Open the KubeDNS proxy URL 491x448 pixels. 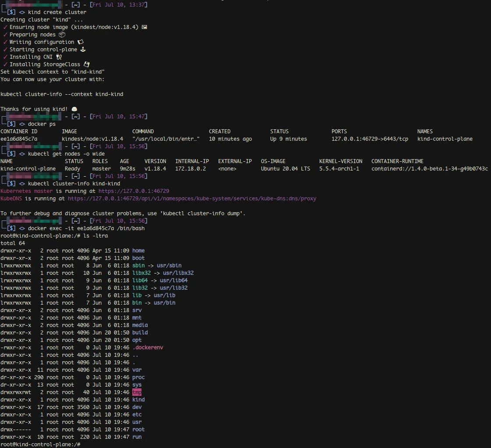(192, 199)
